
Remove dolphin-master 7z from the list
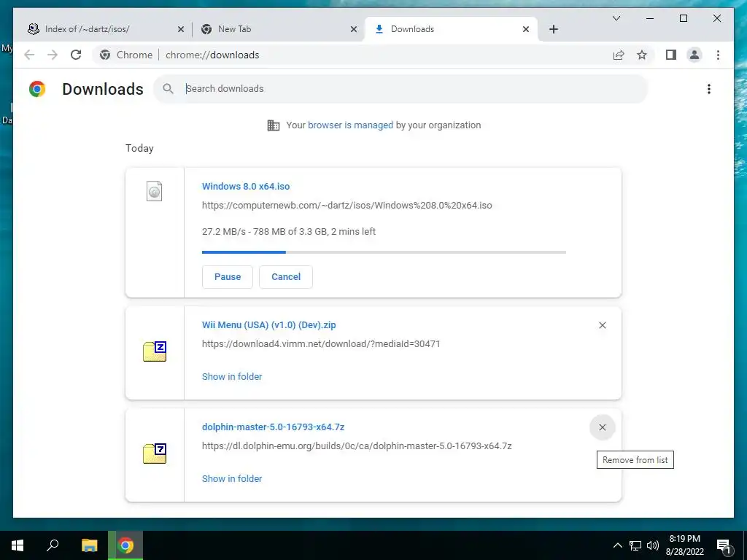tap(602, 427)
